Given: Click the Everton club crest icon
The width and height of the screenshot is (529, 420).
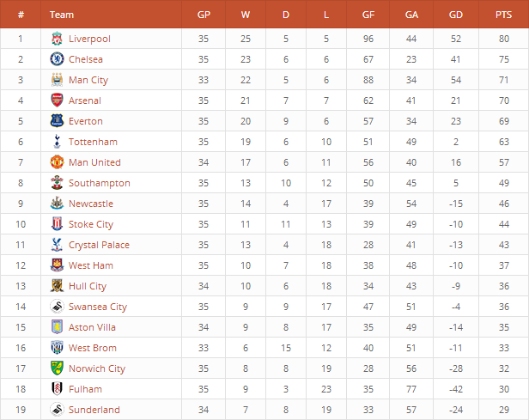Looking at the screenshot, I should [x=57, y=121].
